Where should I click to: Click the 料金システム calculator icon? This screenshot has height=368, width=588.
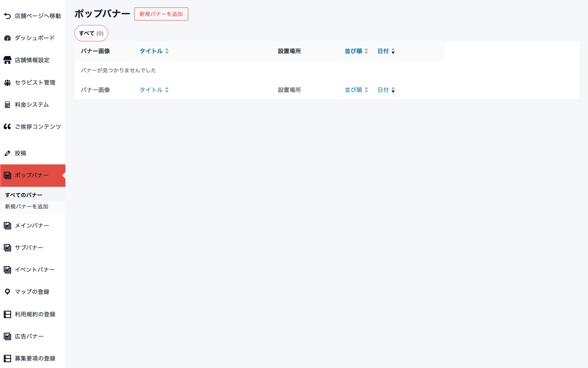click(x=7, y=105)
